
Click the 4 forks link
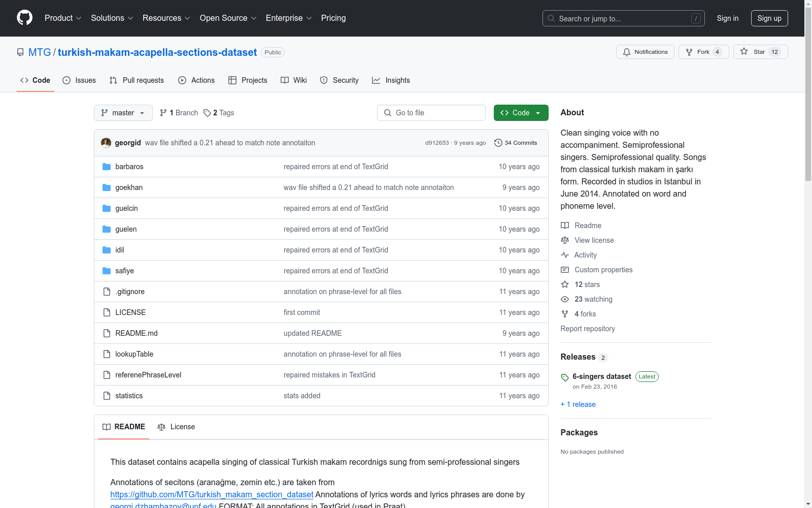585,314
